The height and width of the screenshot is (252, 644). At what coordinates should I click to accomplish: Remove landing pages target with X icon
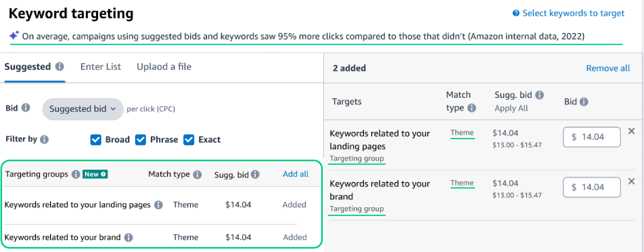631,131
